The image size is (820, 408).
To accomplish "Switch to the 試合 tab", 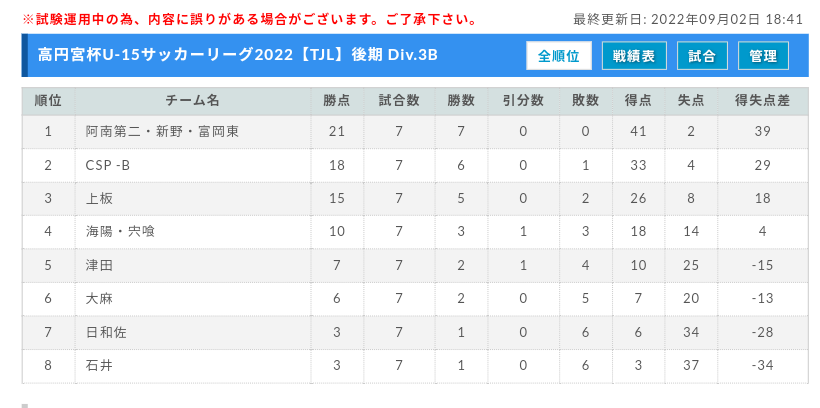I will [x=702, y=56].
